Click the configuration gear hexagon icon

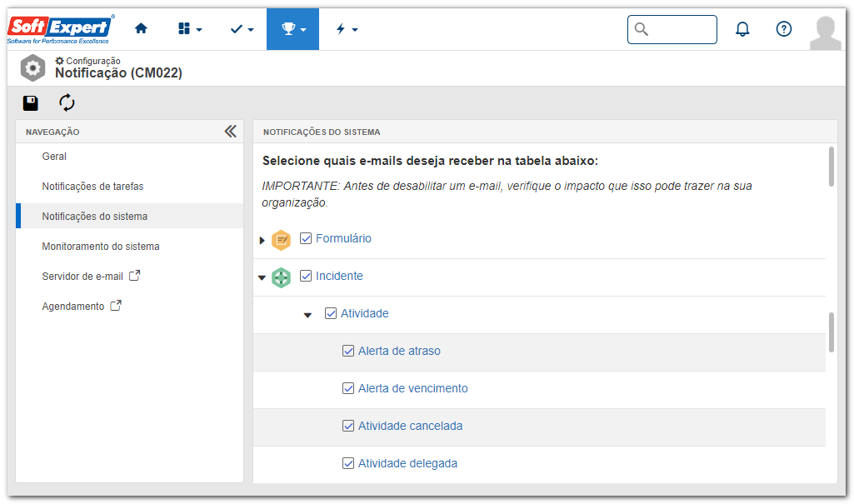(x=32, y=68)
